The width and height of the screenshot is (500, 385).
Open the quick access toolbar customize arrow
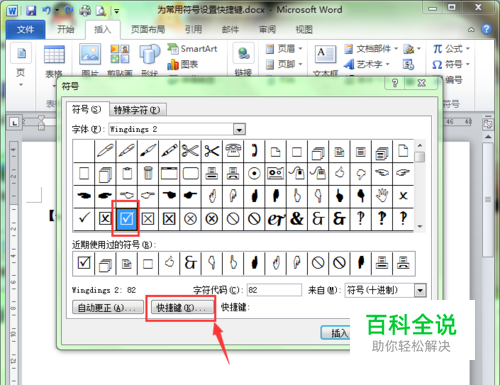pos(117,11)
